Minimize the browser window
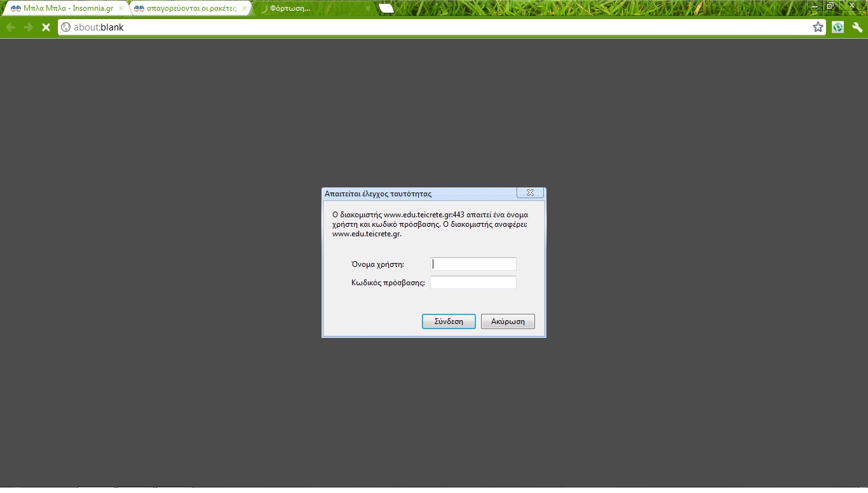868x493 pixels. pos(814,5)
